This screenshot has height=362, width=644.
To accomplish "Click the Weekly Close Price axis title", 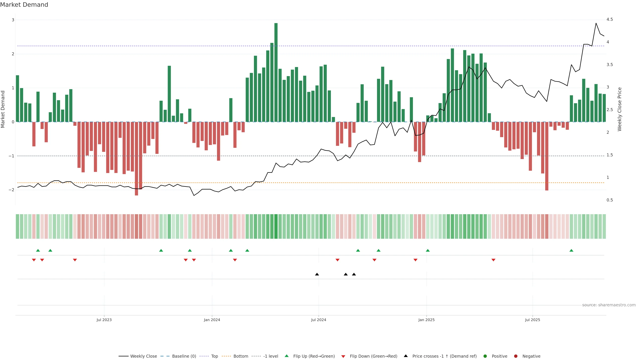I will [620, 109].
